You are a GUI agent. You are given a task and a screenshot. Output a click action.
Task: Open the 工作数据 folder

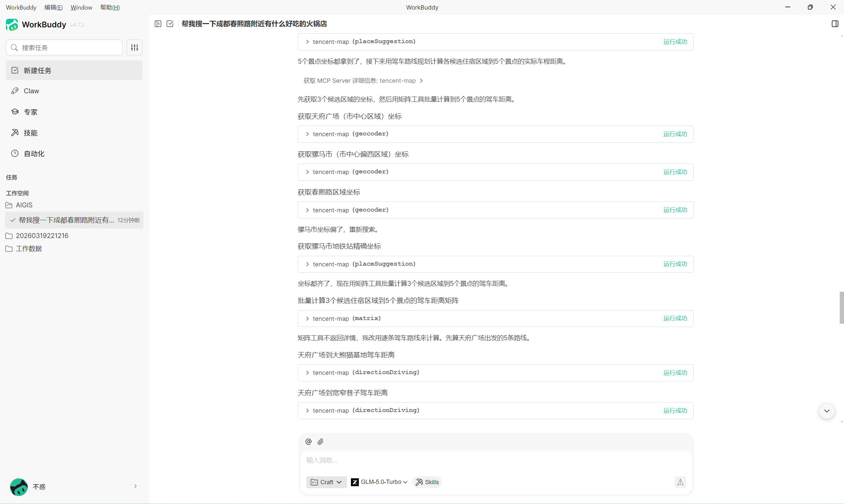[x=24, y=249]
